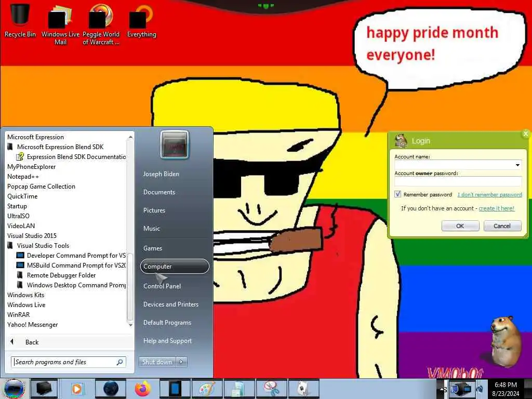Open Pictures from the Start menu
Screen dimensions: 532x399
click(x=154, y=210)
